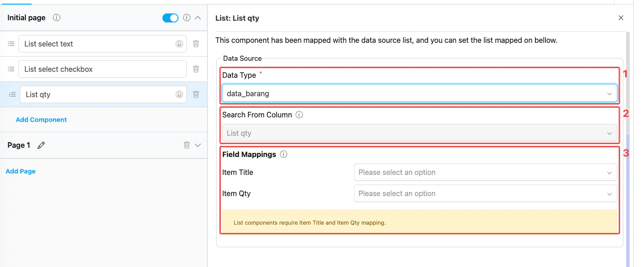Collapse the Initial page section

point(198,18)
